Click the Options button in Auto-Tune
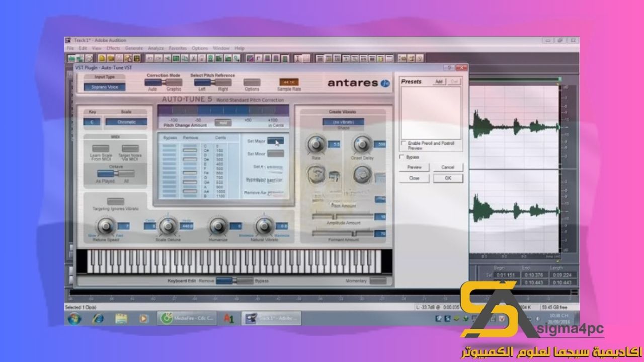 252,82
